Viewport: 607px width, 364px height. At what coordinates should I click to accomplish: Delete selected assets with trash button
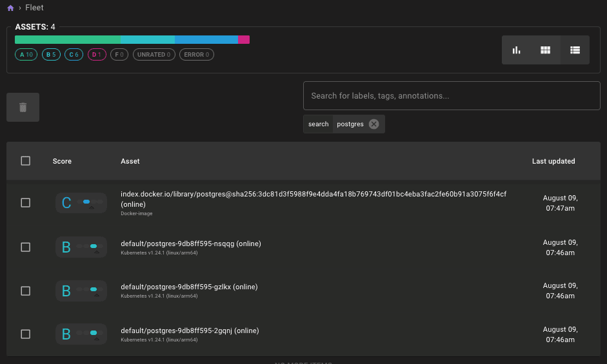[23, 107]
